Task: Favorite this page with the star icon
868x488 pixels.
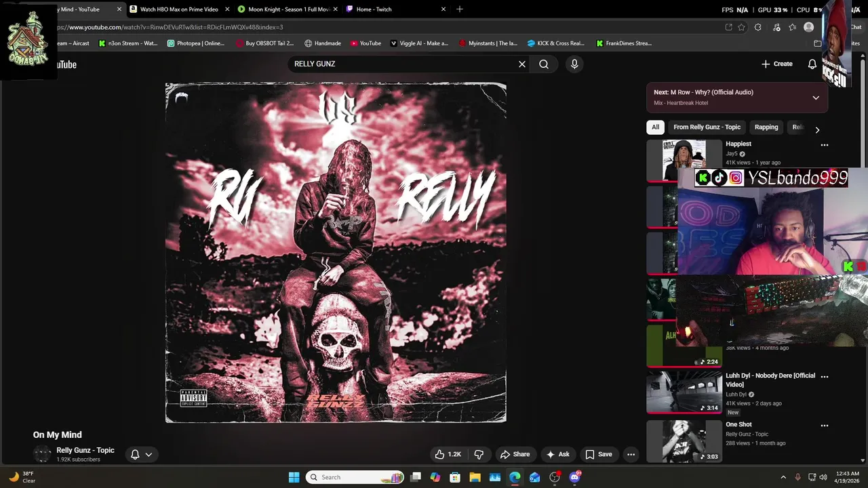Action: (x=741, y=27)
